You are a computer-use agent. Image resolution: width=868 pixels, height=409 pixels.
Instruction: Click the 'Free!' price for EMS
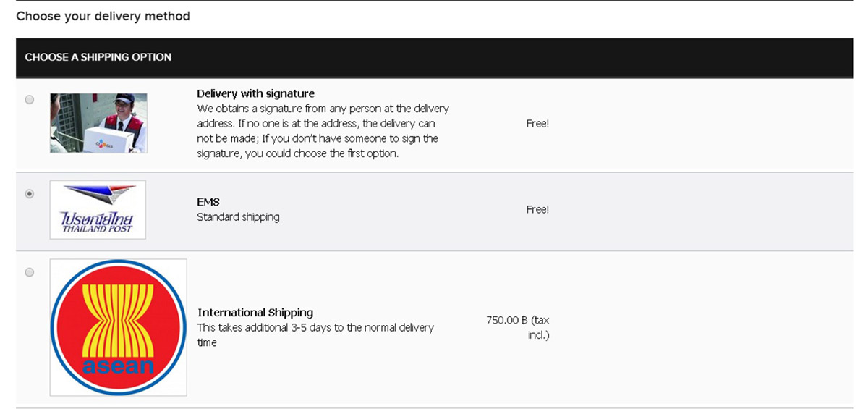coord(537,209)
